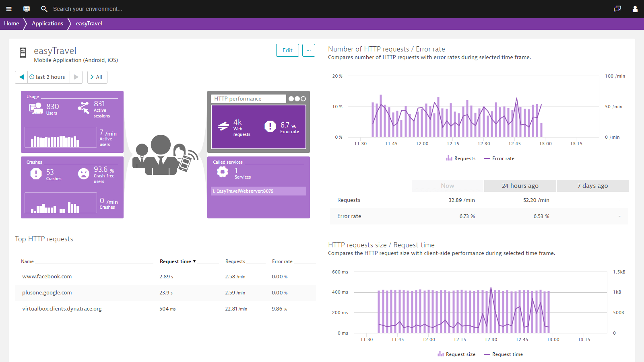This screenshot has width=644, height=362.
Task: Click the forward arrow next to timeframe
Action: [76, 77]
